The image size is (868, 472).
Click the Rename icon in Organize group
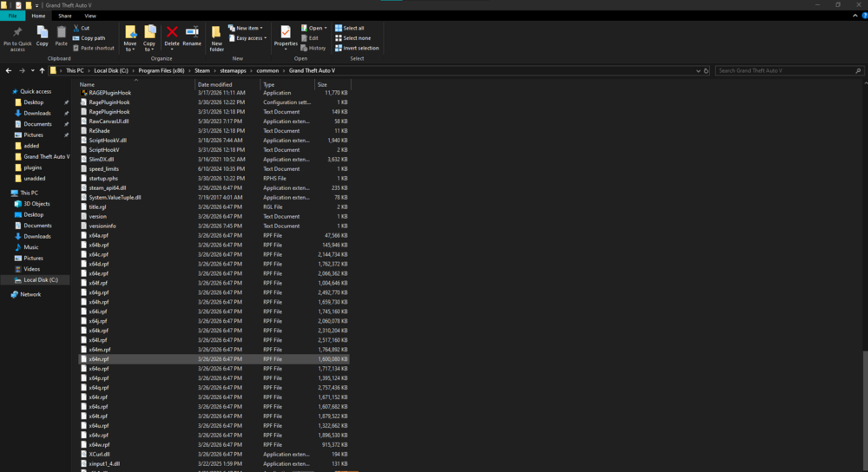point(192,32)
